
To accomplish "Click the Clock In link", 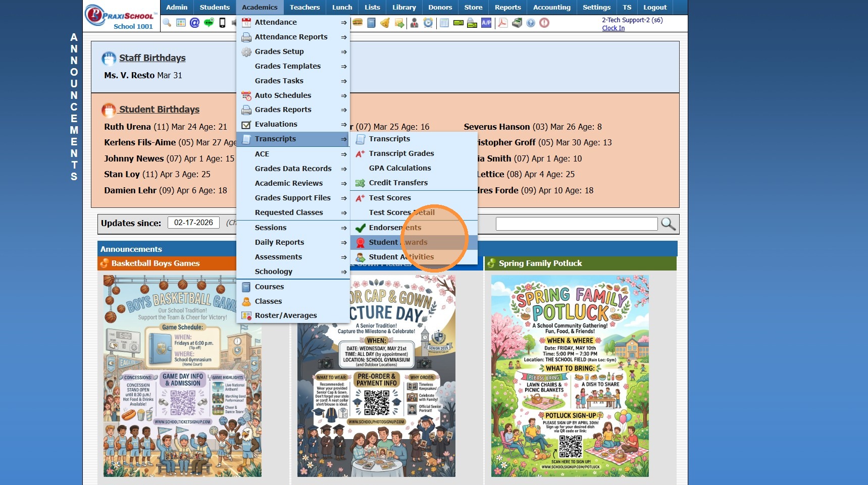I will (x=613, y=28).
